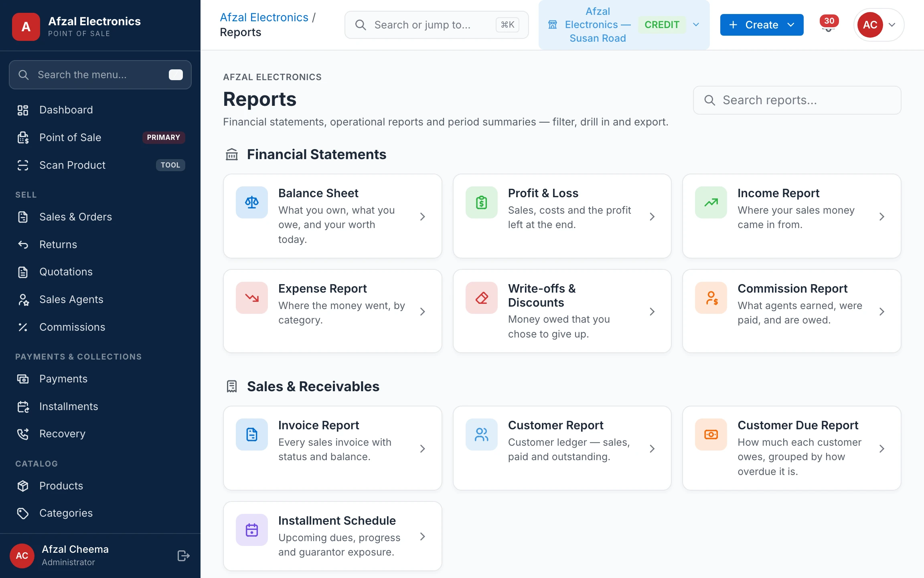Click the Sales Agents person icon
Image resolution: width=924 pixels, height=578 pixels.
point(23,299)
